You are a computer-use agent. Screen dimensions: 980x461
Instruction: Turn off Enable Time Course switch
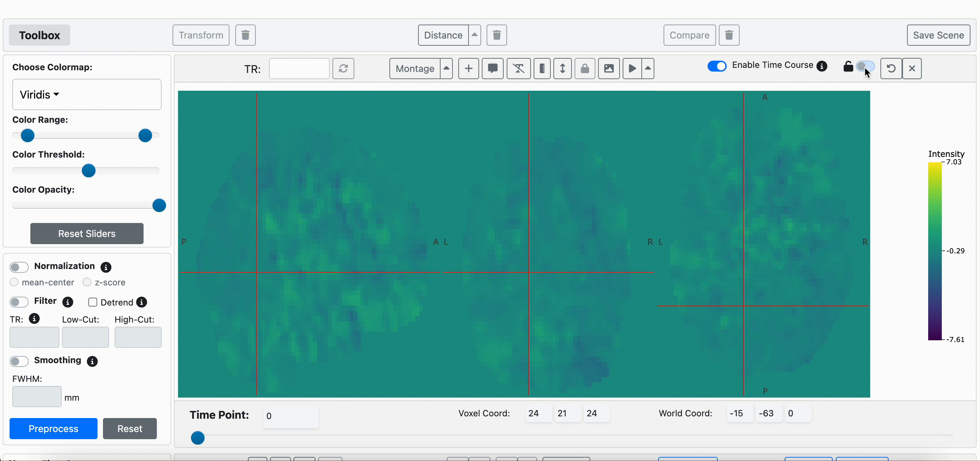point(717,66)
